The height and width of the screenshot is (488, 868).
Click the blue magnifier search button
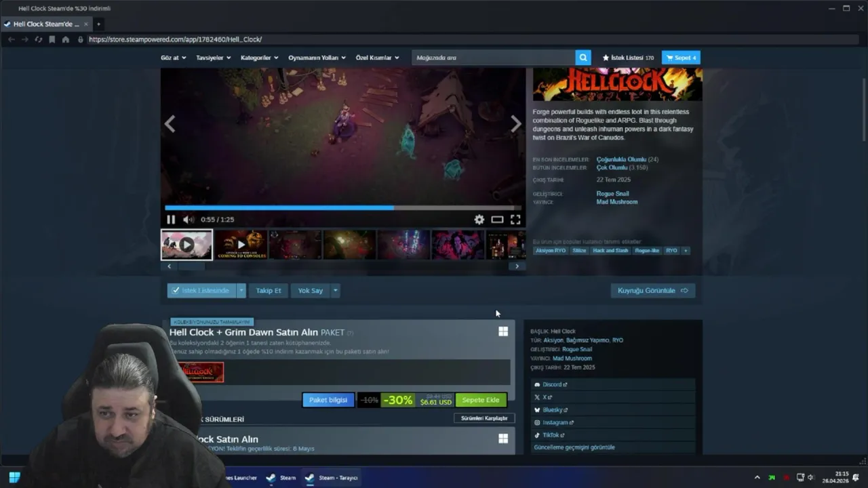coord(583,58)
